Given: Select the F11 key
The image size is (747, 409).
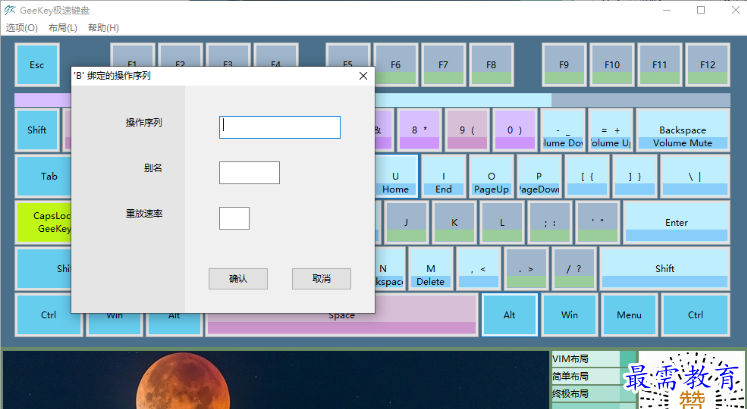Looking at the screenshot, I should [660, 65].
